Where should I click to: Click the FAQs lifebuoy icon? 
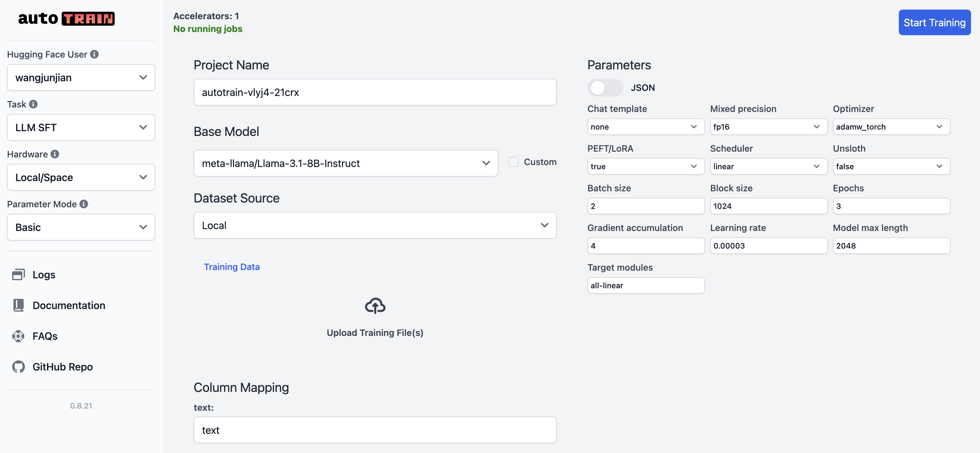point(18,336)
